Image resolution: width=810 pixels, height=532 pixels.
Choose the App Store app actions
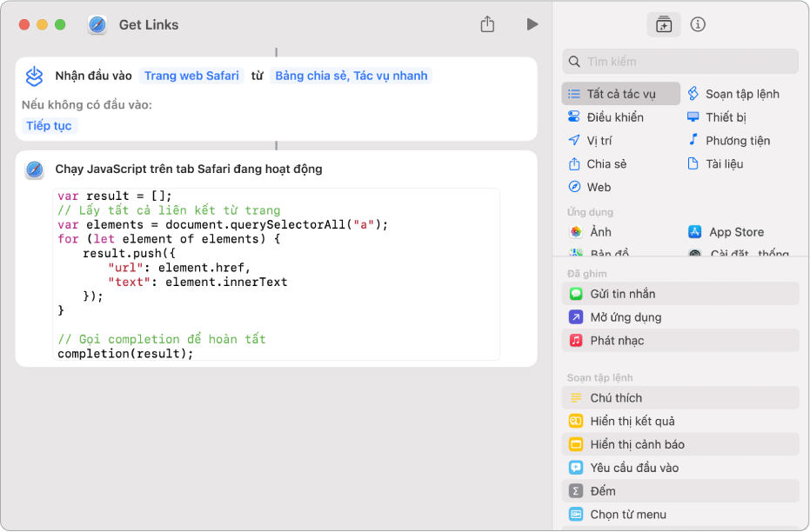pyautogui.click(x=726, y=232)
